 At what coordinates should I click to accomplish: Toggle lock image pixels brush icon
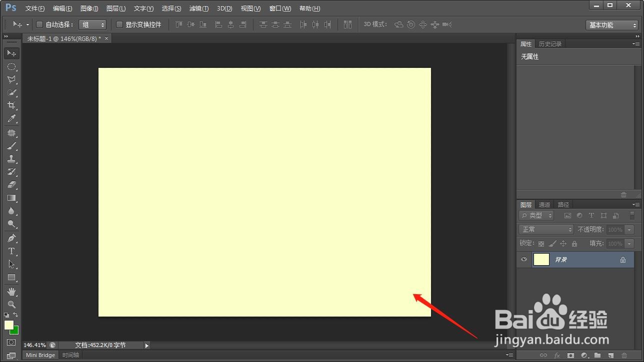552,244
